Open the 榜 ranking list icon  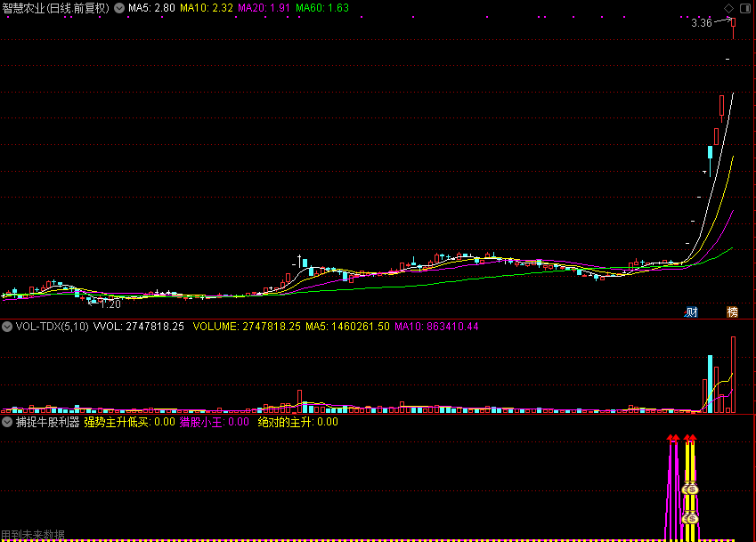point(732,312)
